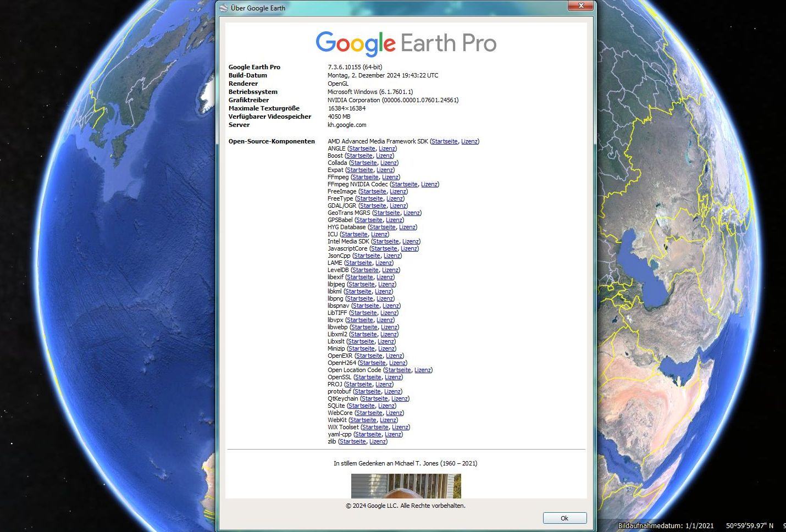Click the Michael T. Jones memorial text

(406, 463)
